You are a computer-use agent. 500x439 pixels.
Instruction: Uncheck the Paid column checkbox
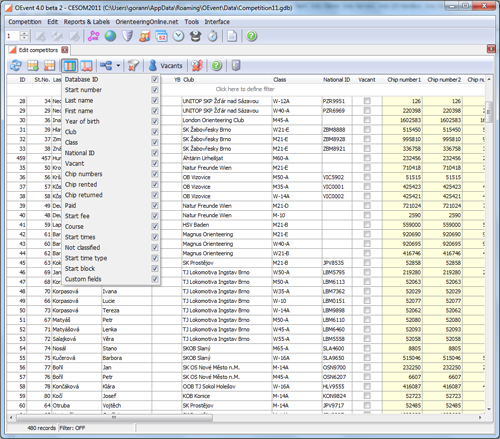155,205
